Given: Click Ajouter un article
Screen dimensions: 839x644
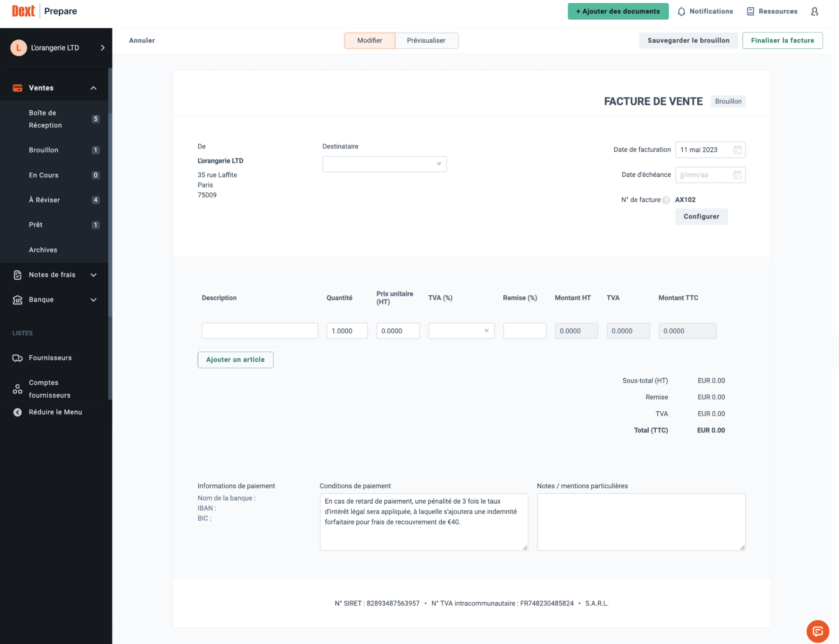Looking at the screenshot, I should (235, 360).
